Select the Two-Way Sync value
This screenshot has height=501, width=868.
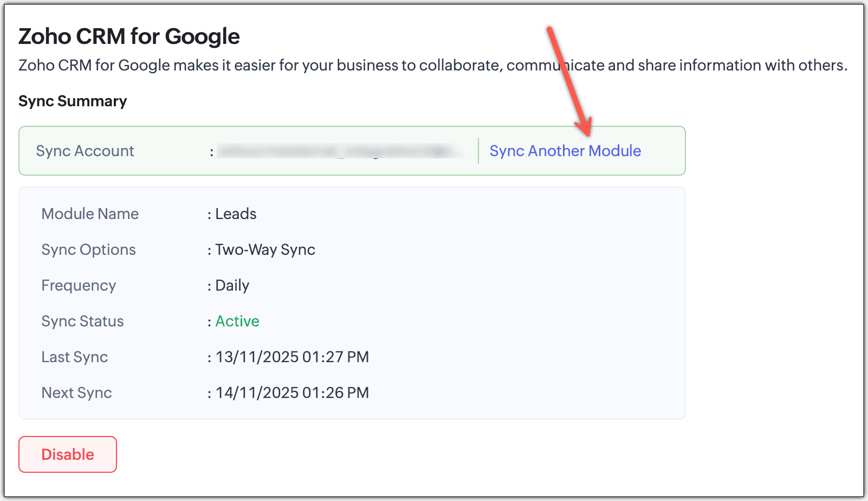[x=265, y=249]
